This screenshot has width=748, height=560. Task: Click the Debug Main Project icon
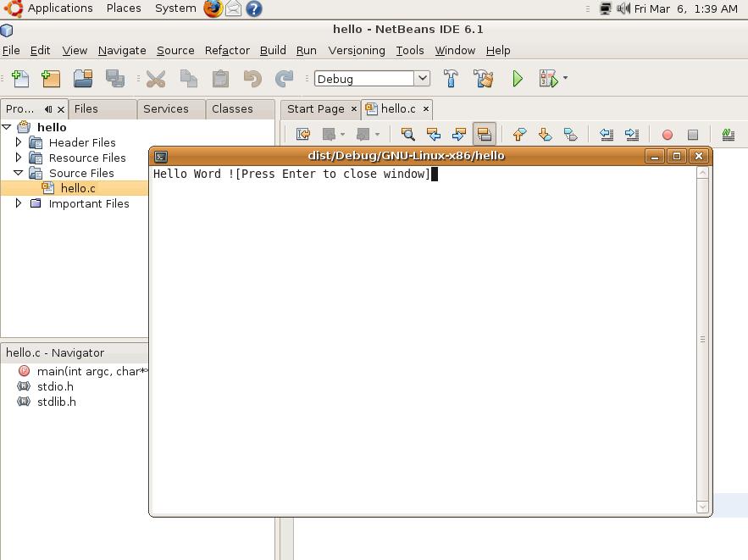click(548, 79)
